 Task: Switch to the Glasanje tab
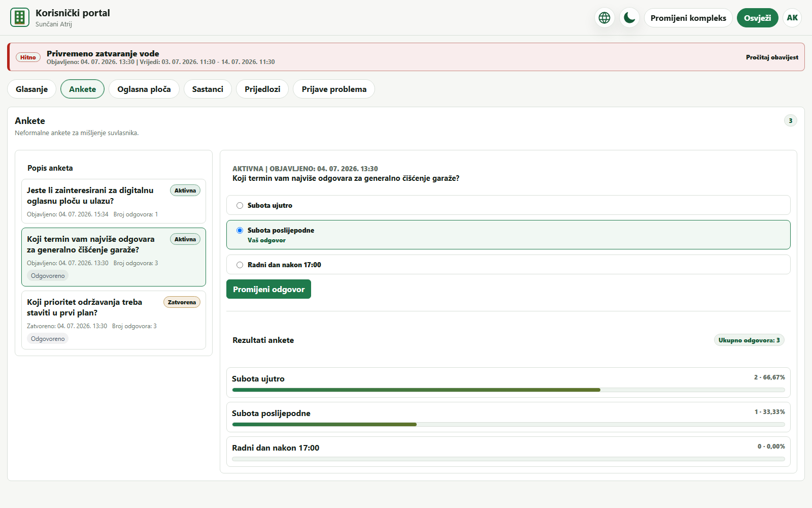pos(31,89)
